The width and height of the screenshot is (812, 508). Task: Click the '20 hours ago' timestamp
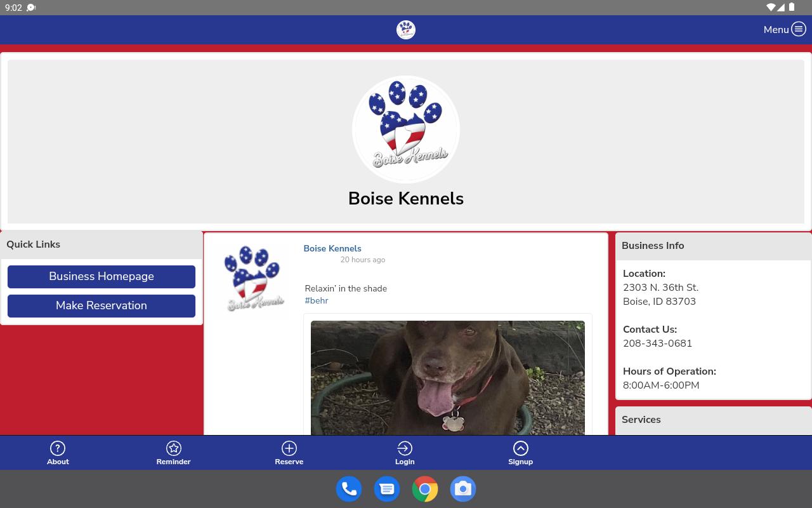coord(363,260)
